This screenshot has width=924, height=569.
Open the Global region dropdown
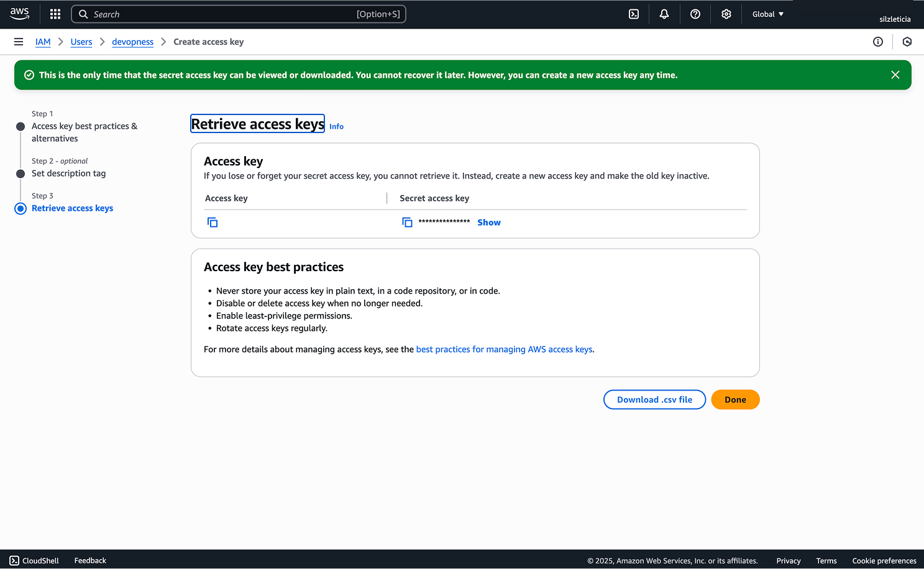click(x=767, y=14)
